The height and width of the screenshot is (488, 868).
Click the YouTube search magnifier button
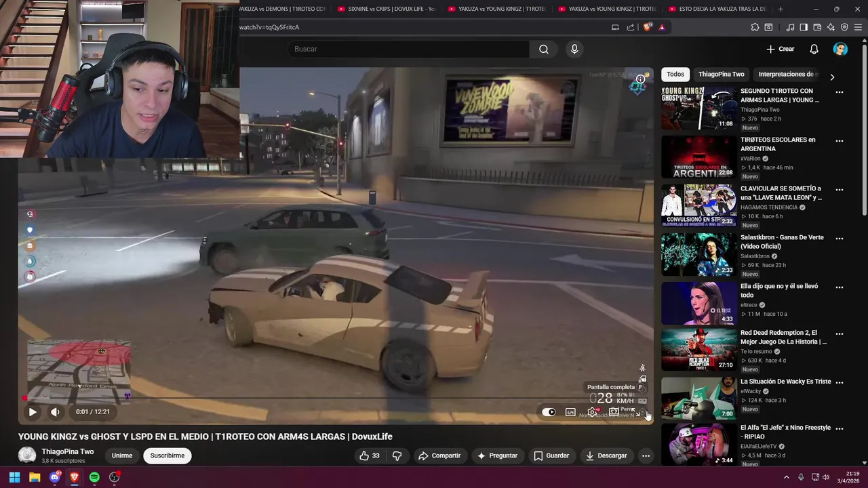pyautogui.click(x=544, y=49)
